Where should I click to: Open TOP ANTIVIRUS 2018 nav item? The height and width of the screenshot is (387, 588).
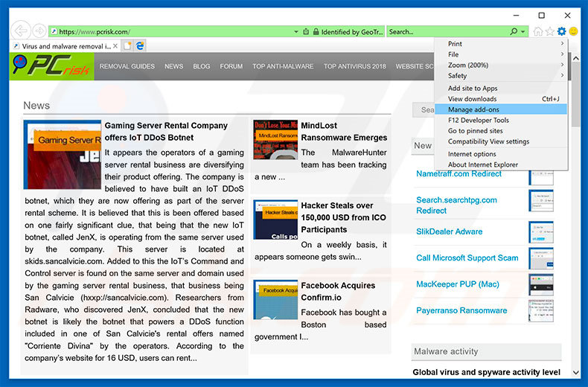[355, 66]
